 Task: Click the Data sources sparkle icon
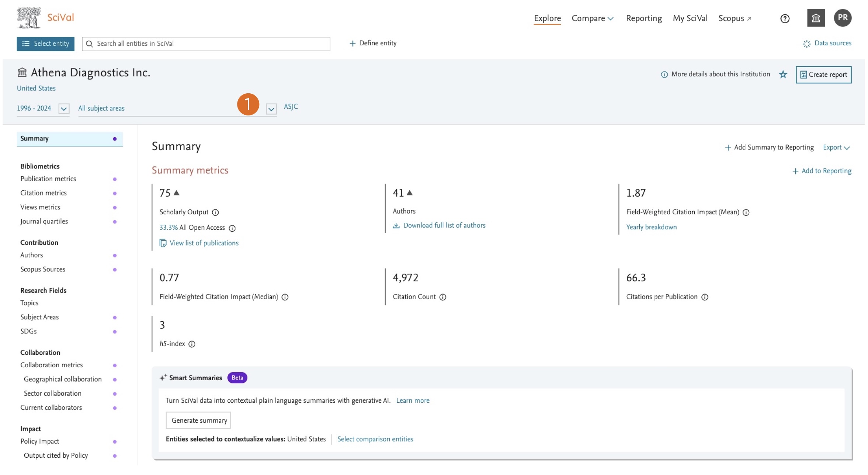tap(806, 44)
